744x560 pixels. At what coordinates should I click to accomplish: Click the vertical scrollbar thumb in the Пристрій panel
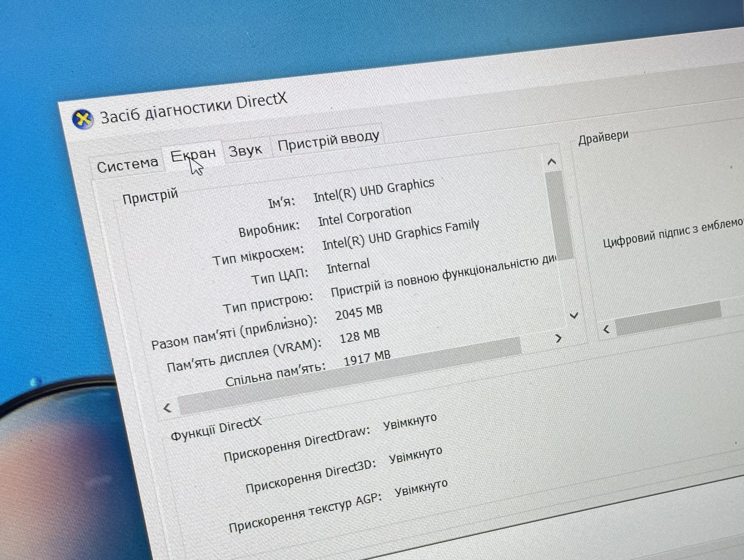click(x=559, y=215)
